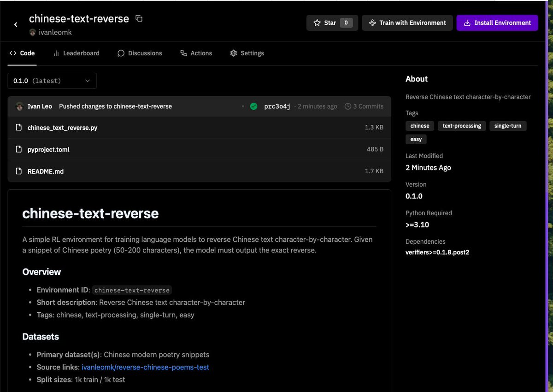Open the Discussions tab
The width and height of the screenshot is (553, 392).
140,53
